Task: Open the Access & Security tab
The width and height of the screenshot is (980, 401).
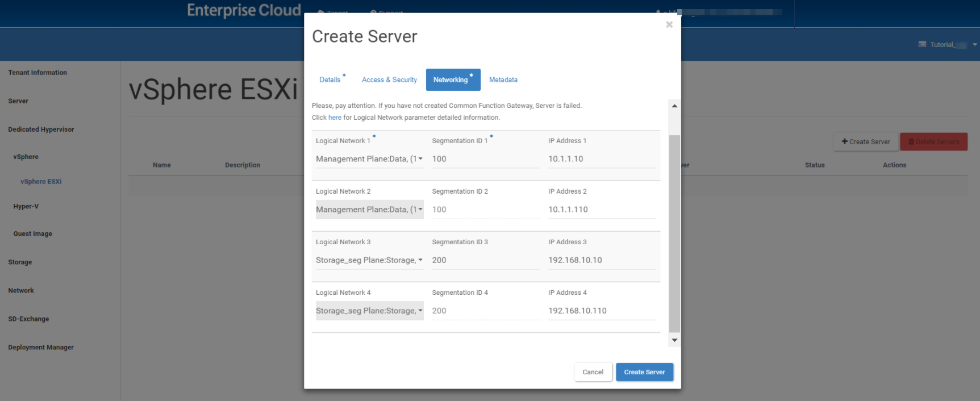Action: click(x=389, y=80)
